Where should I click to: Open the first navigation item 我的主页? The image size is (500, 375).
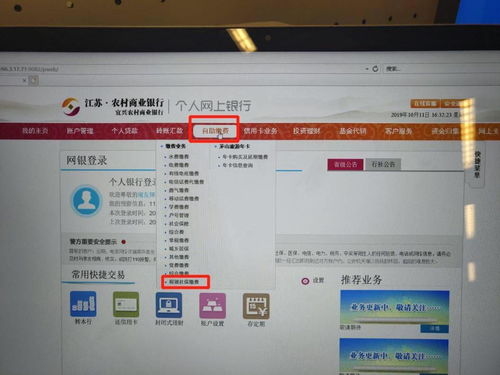coord(35,131)
